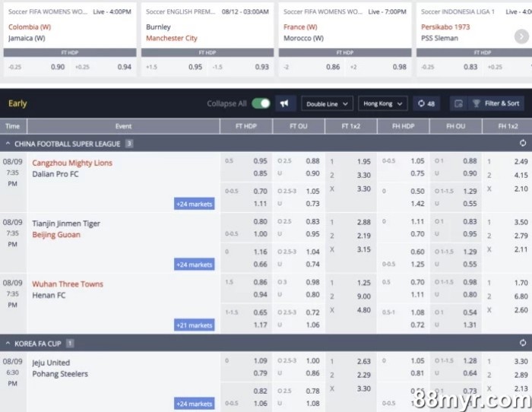This screenshot has width=532, height=412.
Task: Open +24 markets for Tianjin Jinmen Tiger match
Action: (x=194, y=265)
